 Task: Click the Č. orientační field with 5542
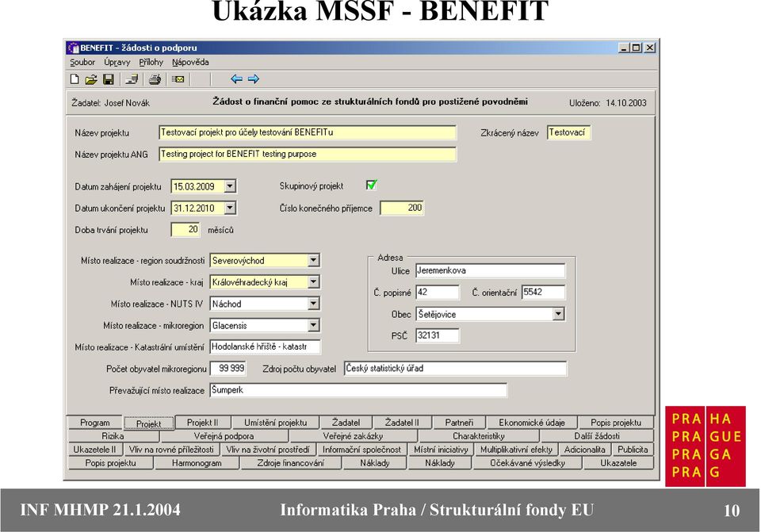pos(543,293)
